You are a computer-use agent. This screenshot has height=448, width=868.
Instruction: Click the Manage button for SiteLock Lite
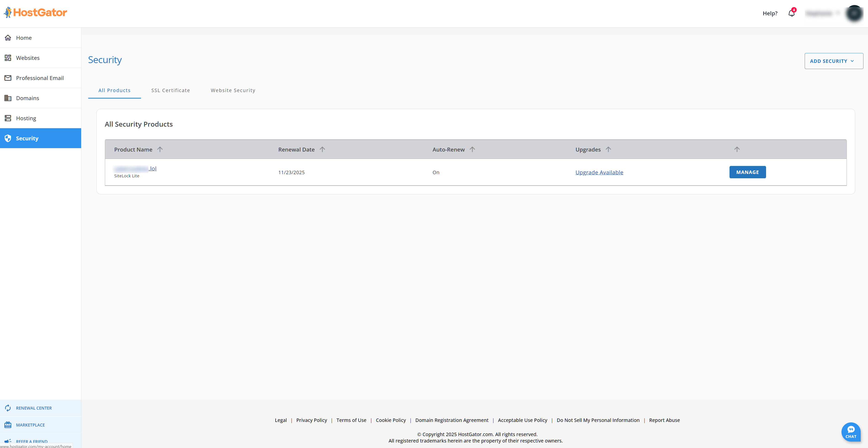[747, 172]
